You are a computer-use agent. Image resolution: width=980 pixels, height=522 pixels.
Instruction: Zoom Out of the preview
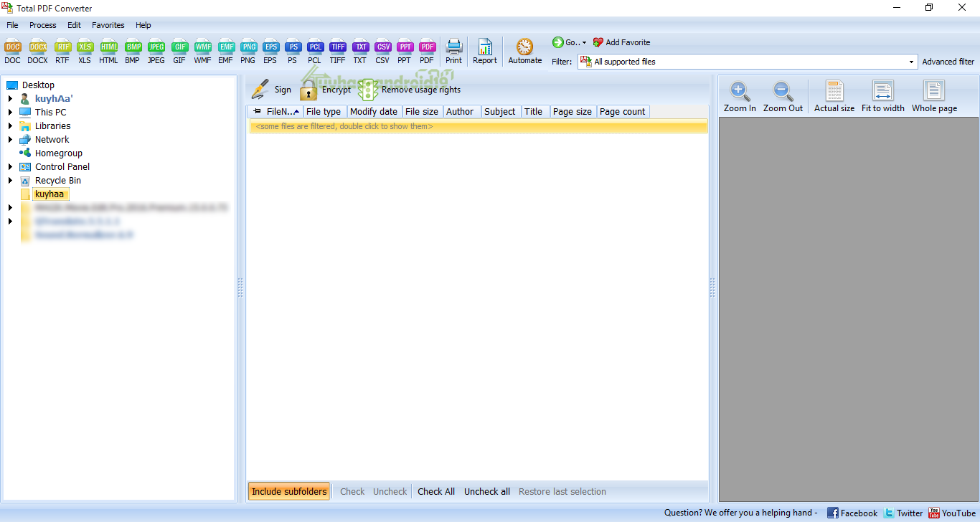(783, 97)
